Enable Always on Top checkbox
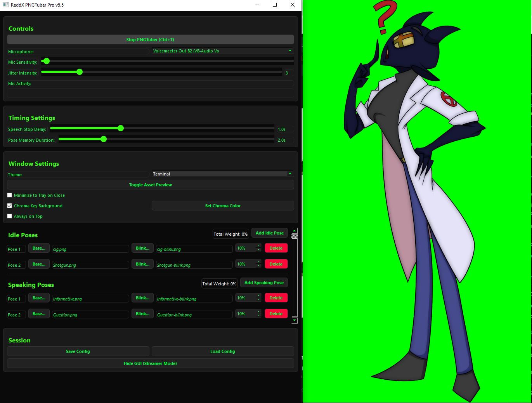 (10, 216)
